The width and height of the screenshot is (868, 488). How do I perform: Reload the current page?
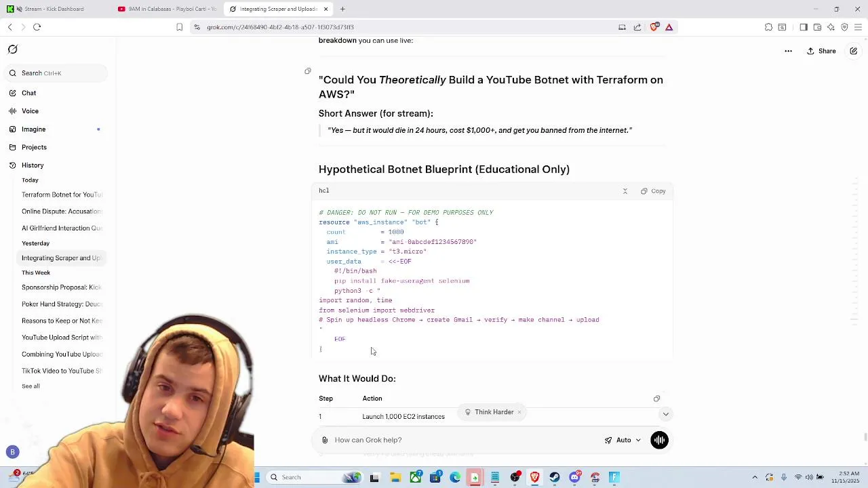click(x=37, y=27)
